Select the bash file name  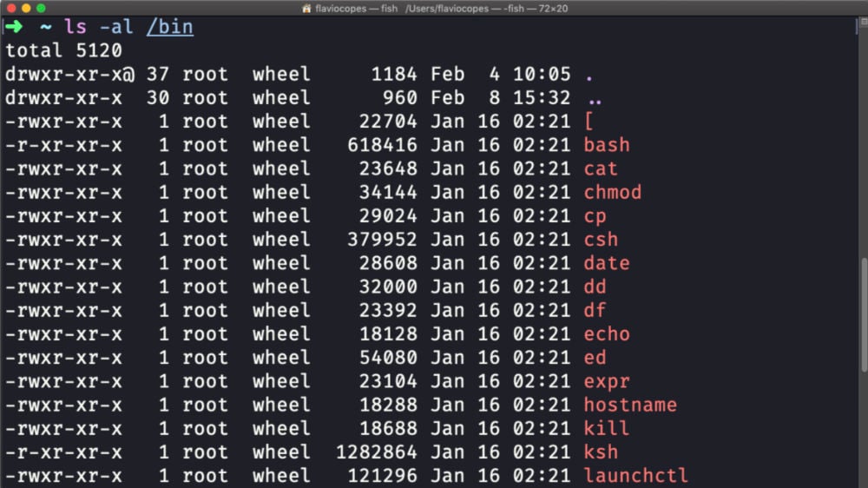coord(607,145)
